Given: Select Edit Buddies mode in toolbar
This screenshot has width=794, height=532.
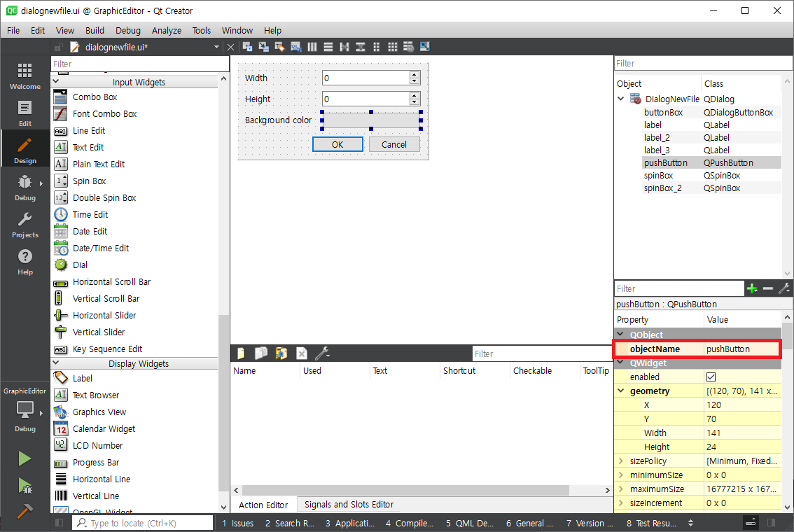Looking at the screenshot, I should pyautogui.click(x=279, y=47).
